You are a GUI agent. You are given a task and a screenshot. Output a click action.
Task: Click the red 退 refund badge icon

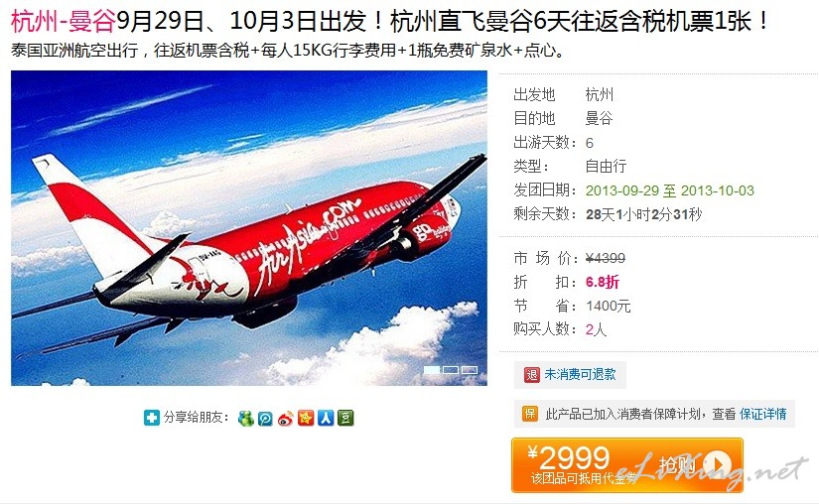(x=532, y=375)
